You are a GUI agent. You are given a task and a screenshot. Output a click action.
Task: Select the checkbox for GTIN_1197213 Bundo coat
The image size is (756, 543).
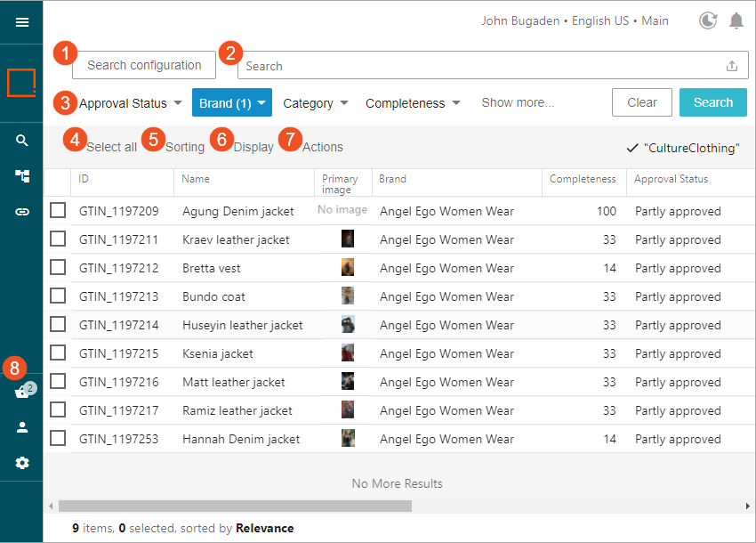click(58, 296)
